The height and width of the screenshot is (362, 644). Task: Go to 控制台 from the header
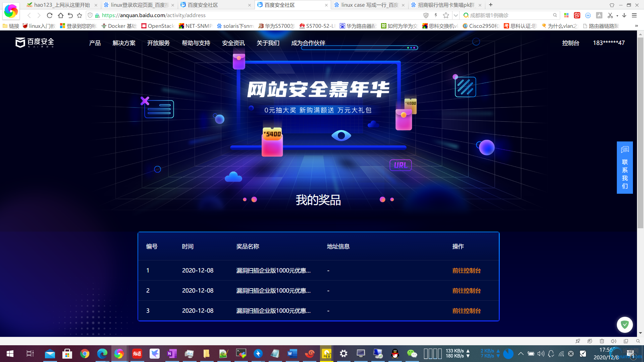571,43
